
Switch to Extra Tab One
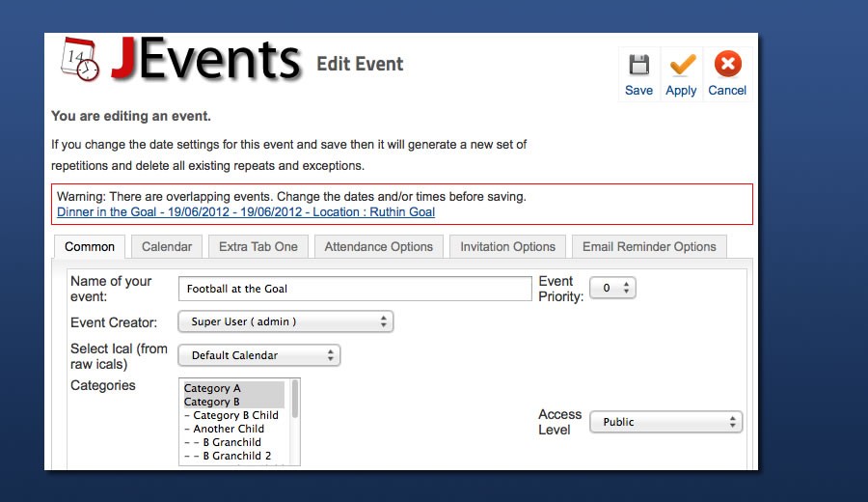click(258, 247)
